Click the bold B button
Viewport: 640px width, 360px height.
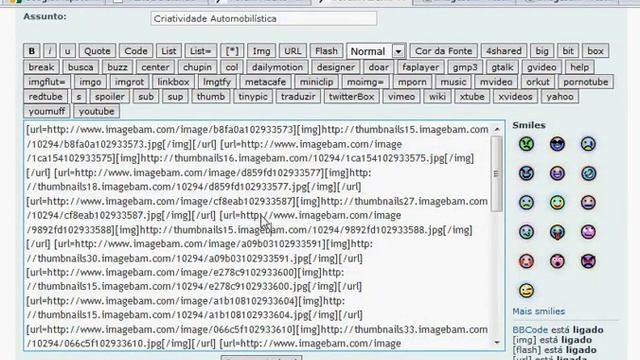point(31,51)
